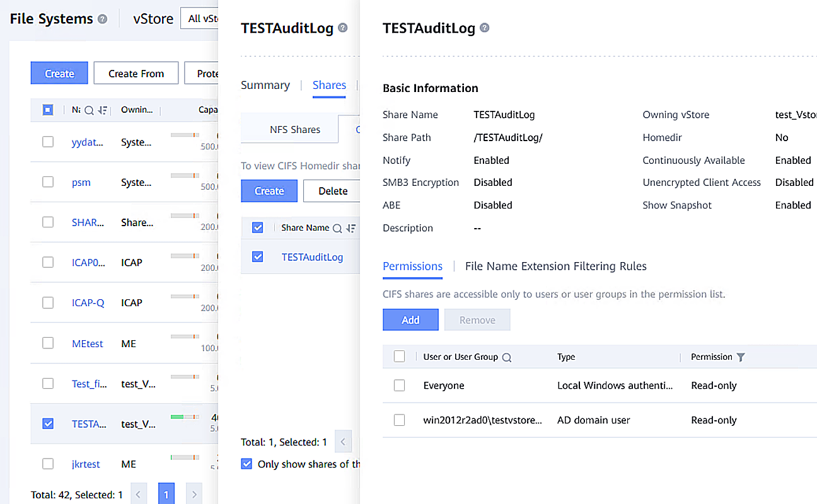Search within the User or User Group column
The height and width of the screenshot is (504, 817).
(506, 357)
